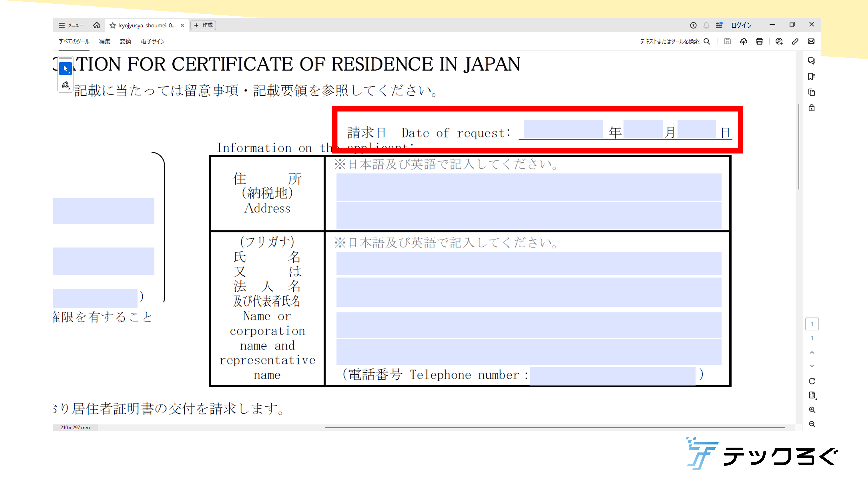This screenshot has height=488, width=868.
Task: Open the page display options icon
Action: point(812,395)
